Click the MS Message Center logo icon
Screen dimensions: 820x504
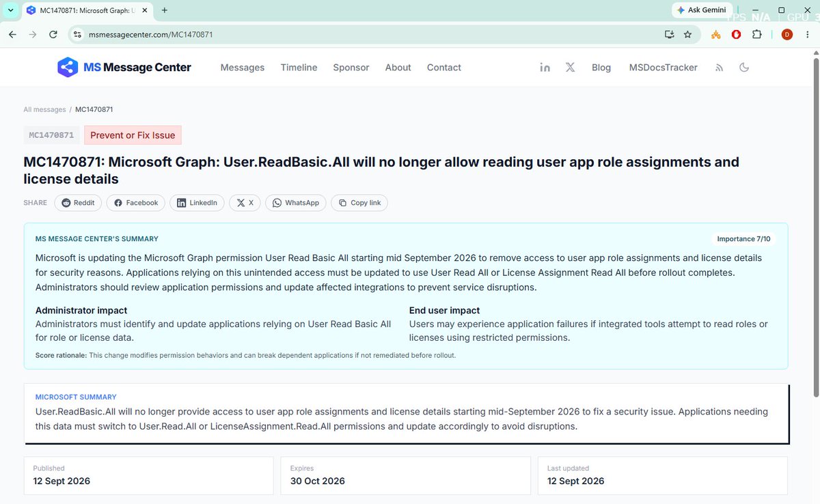click(68, 67)
